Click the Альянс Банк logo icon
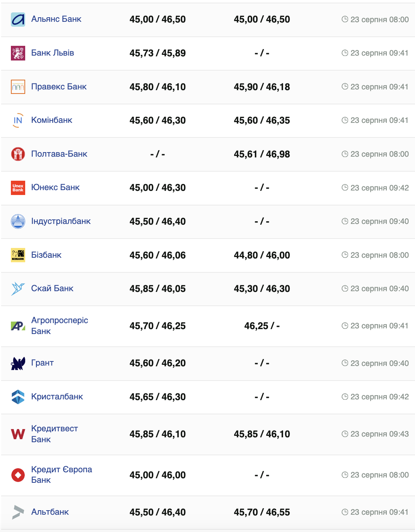Screen dimensions: 415x532 [18, 20]
